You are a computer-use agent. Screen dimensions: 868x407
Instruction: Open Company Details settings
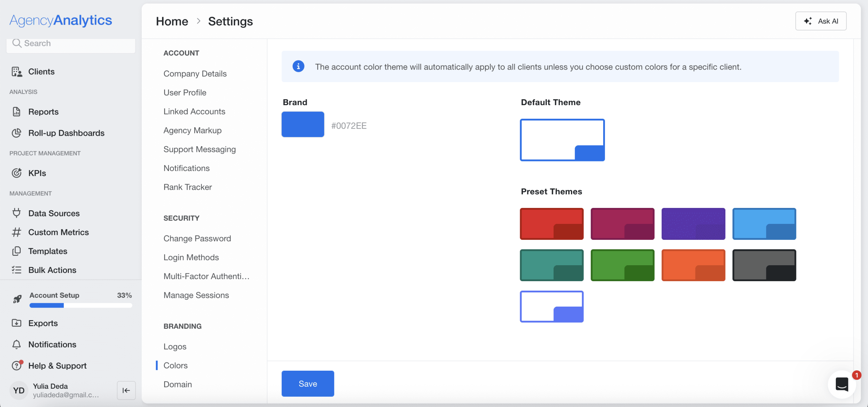coord(195,74)
